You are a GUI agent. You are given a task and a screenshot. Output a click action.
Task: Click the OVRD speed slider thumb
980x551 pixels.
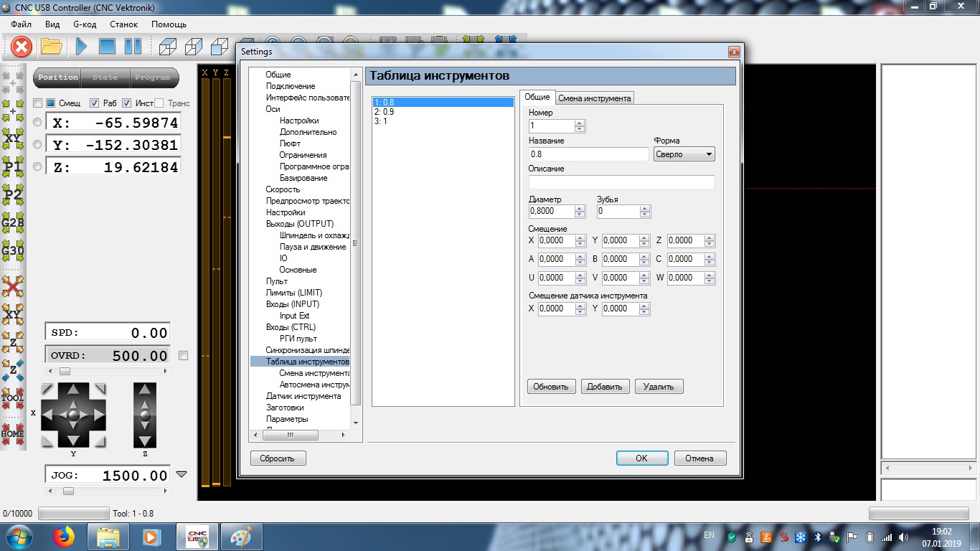pyautogui.click(x=65, y=372)
